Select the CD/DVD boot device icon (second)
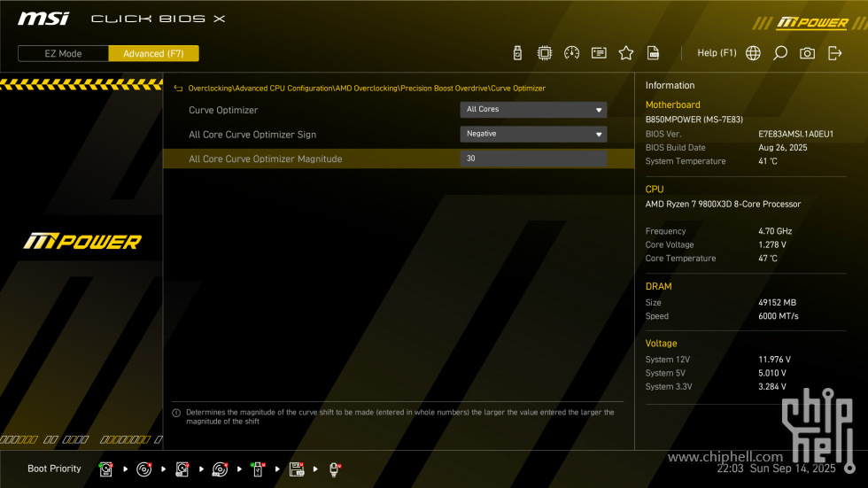Image resolution: width=868 pixels, height=488 pixels. 143,469
